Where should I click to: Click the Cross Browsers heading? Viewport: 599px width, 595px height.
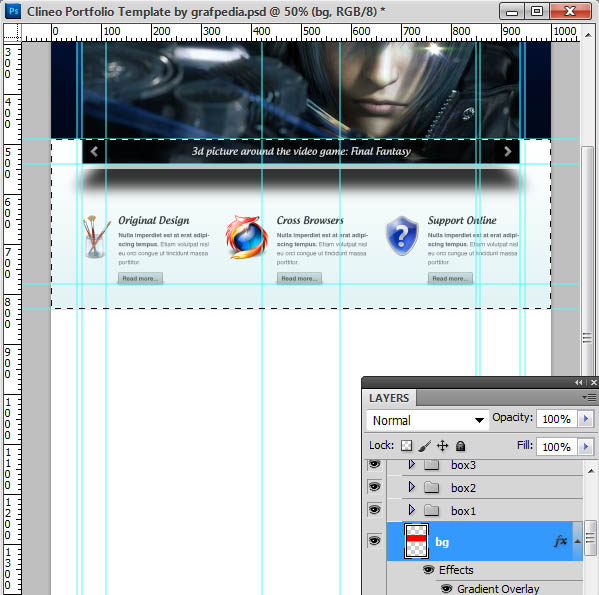tap(310, 220)
